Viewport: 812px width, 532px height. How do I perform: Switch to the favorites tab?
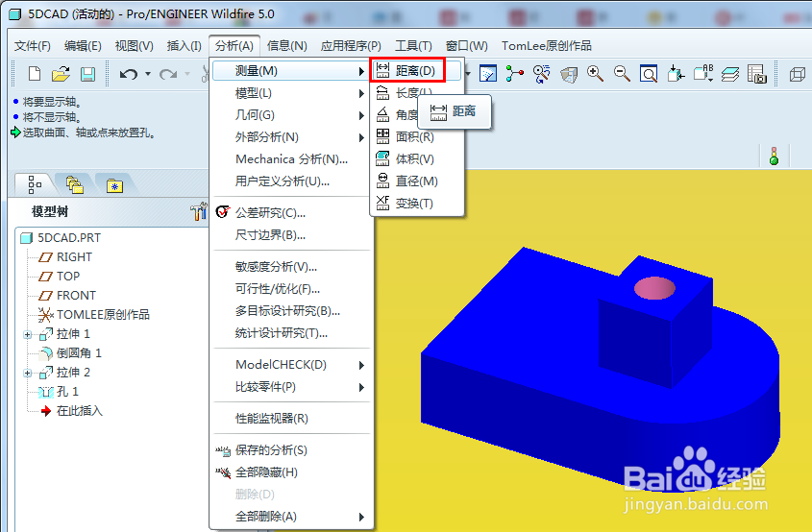tap(114, 184)
